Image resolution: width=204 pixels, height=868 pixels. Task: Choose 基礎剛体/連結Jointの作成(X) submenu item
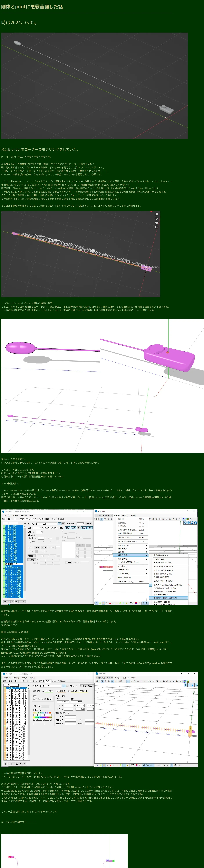[x=168, y=598]
